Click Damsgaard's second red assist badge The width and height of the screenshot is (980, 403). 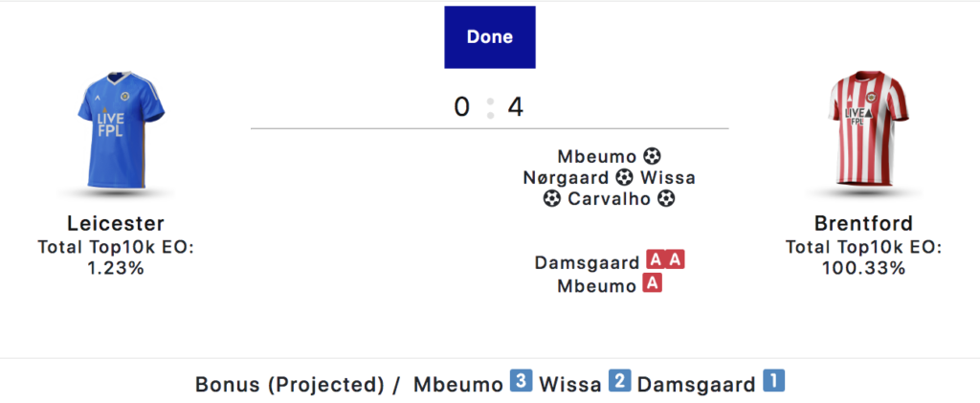pos(676,260)
